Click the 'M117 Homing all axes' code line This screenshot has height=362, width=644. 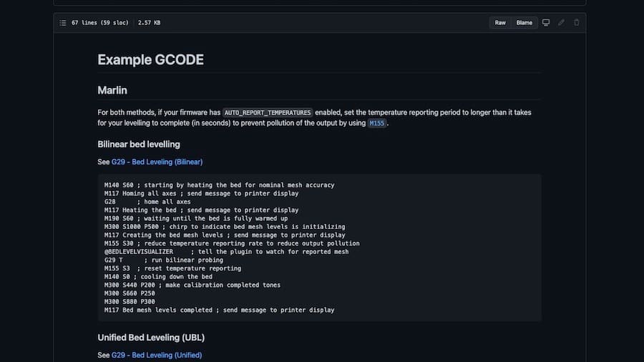(x=201, y=193)
